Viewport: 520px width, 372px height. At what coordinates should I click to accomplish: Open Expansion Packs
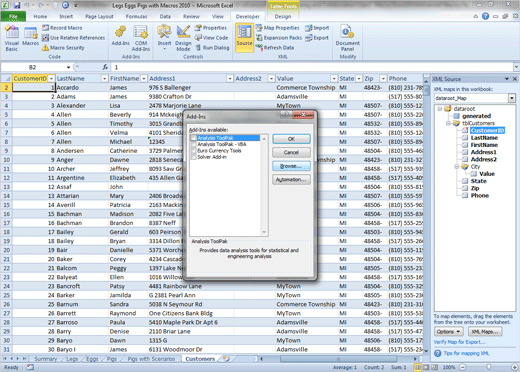(279, 38)
